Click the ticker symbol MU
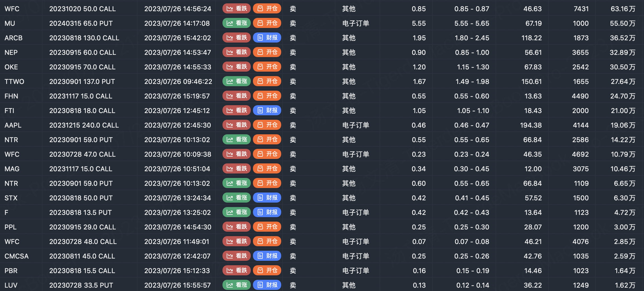The width and height of the screenshot is (644, 291). [10, 24]
